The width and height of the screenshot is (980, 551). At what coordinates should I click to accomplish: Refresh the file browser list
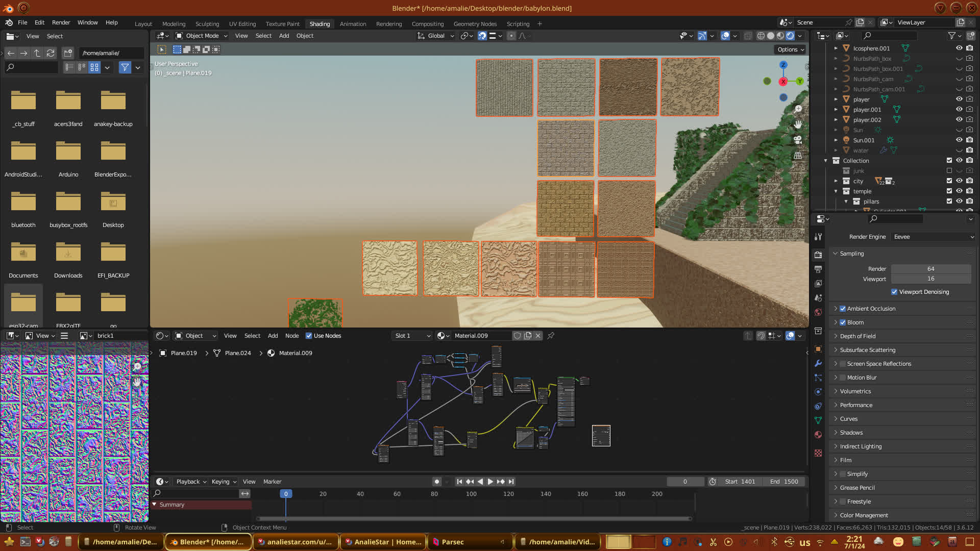50,53
